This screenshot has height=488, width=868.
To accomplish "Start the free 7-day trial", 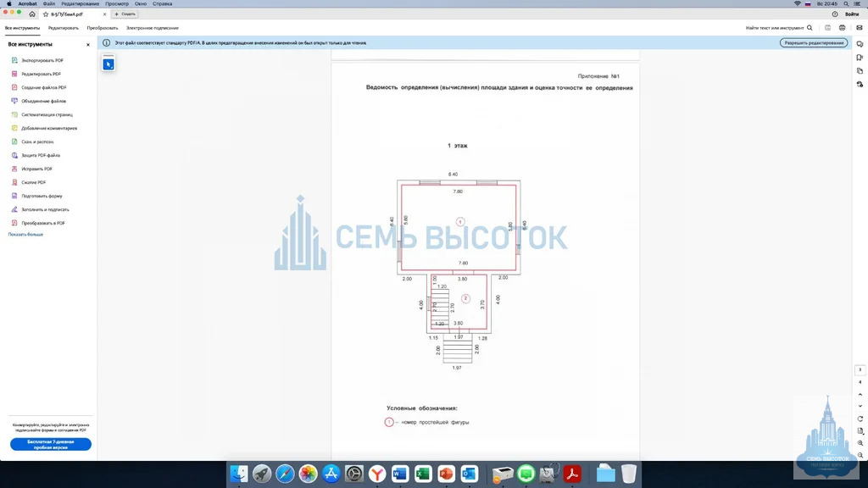I will [50, 444].
